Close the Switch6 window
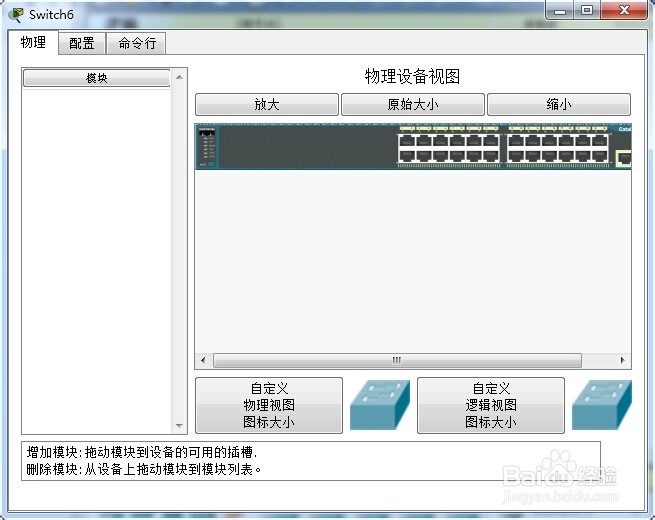The width and height of the screenshot is (655, 520). 624,10
